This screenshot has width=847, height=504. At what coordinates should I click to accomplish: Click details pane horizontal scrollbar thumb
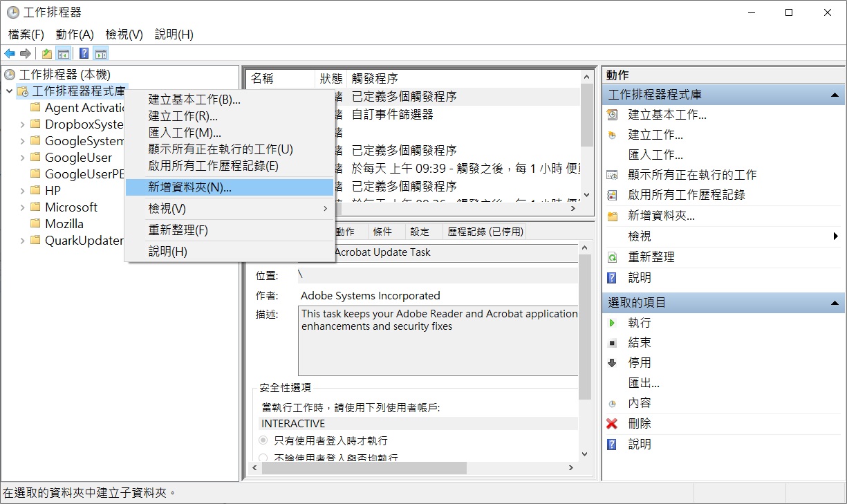(x=364, y=468)
